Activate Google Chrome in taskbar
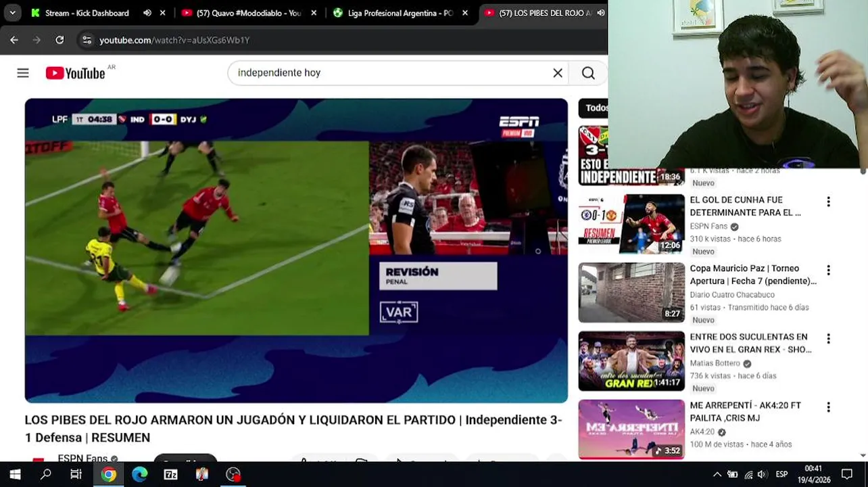Screen dimensions: 868x487 point(108,474)
